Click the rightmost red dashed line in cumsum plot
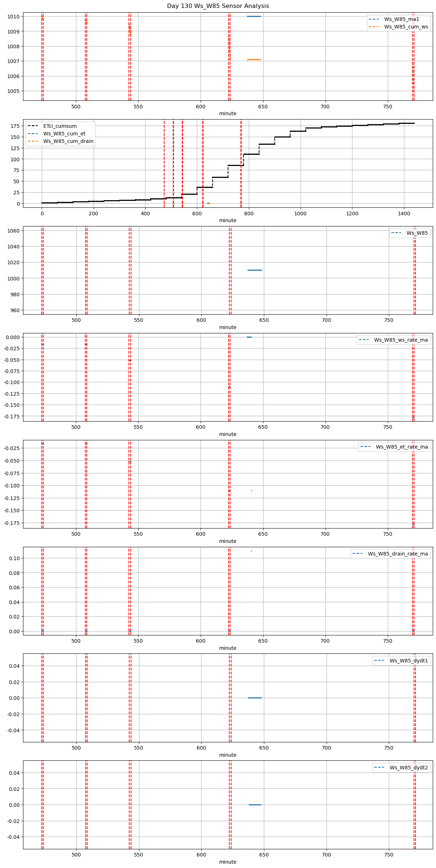Viewport: 436px width, 868px height. pyautogui.click(x=241, y=162)
